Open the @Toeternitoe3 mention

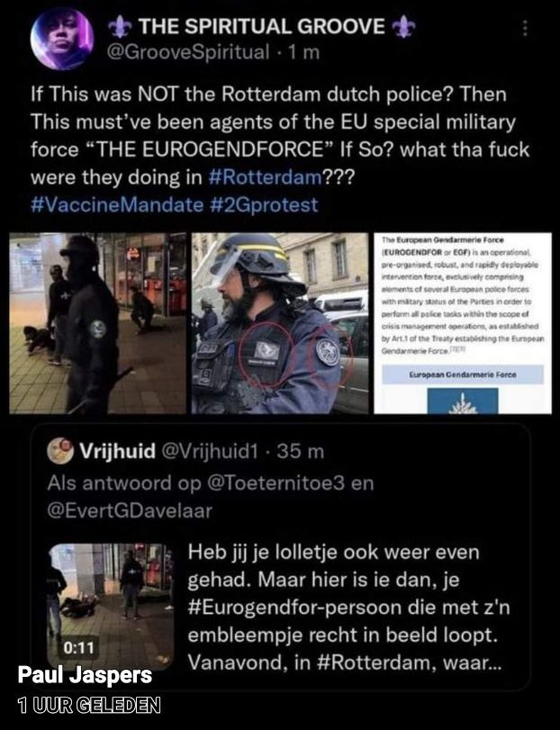(x=275, y=483)
